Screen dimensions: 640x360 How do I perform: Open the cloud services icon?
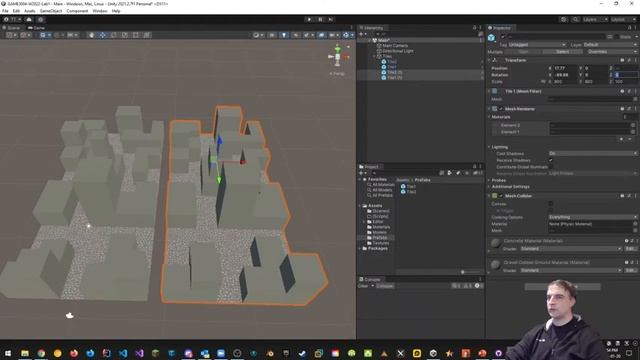coord(29,20)
